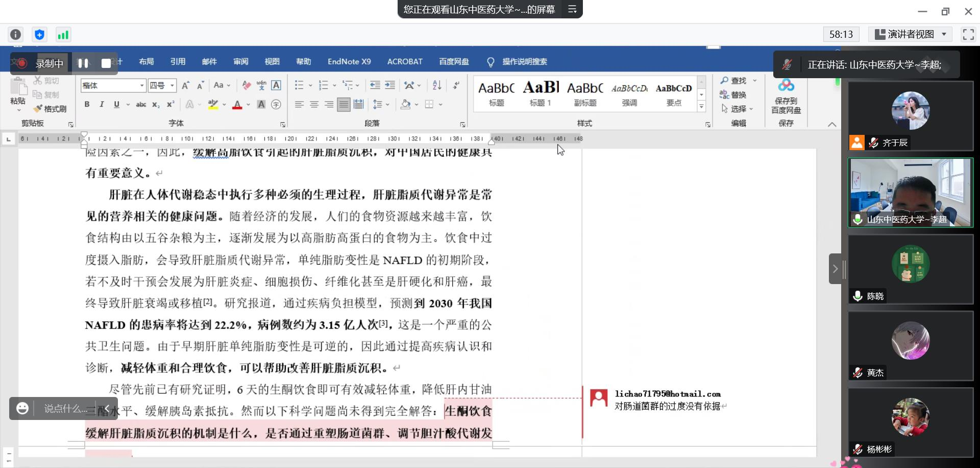This screenshot has height=468, width=980.
Task: Click shading paint bucket button
Action: (x=406, y=104)
